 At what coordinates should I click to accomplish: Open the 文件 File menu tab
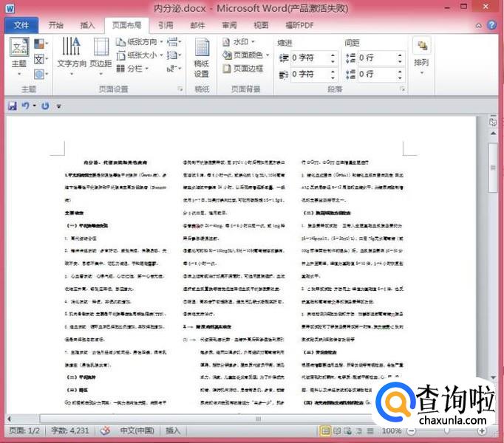[x=21, y=25]
